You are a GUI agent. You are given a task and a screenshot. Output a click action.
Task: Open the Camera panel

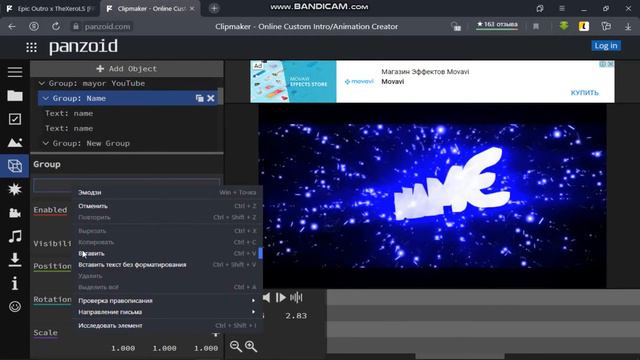point(15,213)
